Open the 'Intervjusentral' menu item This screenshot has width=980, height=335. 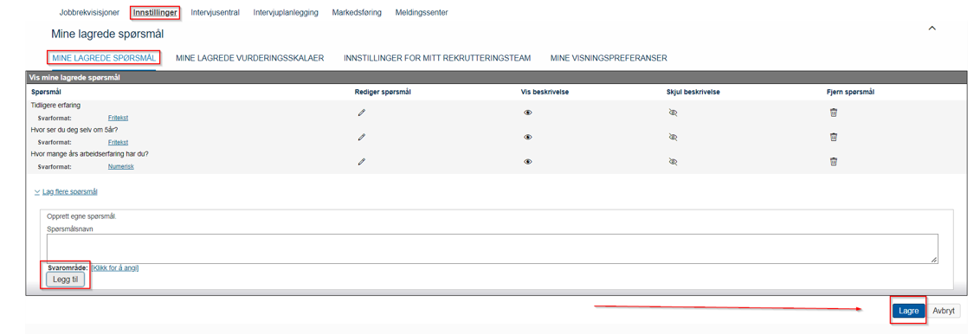[215, 12]
